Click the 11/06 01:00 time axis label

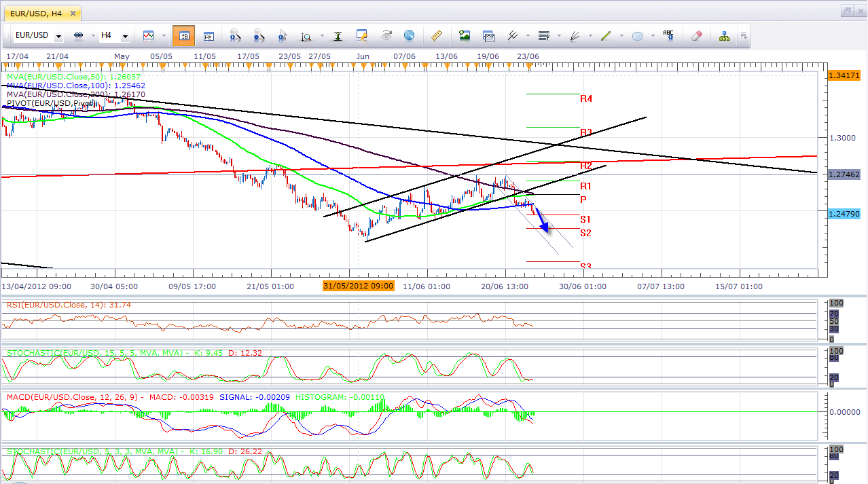click(427, 286)
